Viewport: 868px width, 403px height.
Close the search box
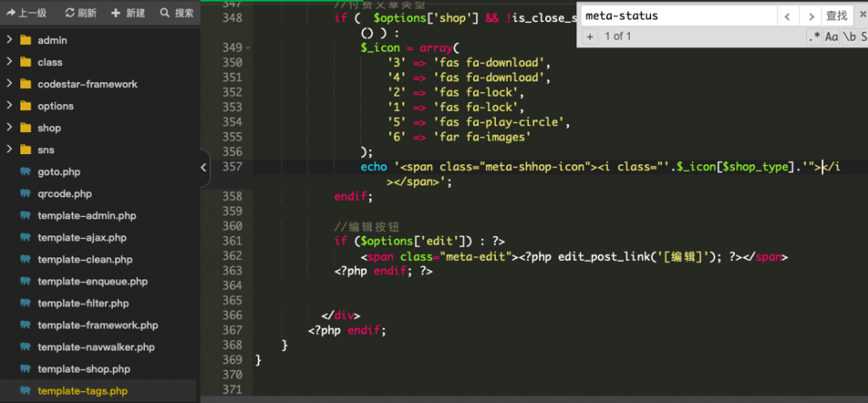click(x=861, y=15)
